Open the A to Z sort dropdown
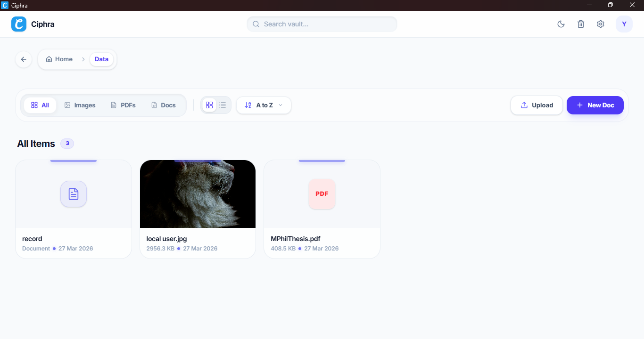 tap(264, 105)
